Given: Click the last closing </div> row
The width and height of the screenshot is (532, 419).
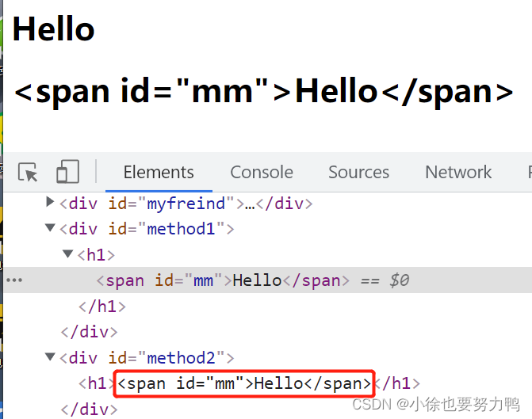Looking at the screenshot, I should [x=90, y=409].
